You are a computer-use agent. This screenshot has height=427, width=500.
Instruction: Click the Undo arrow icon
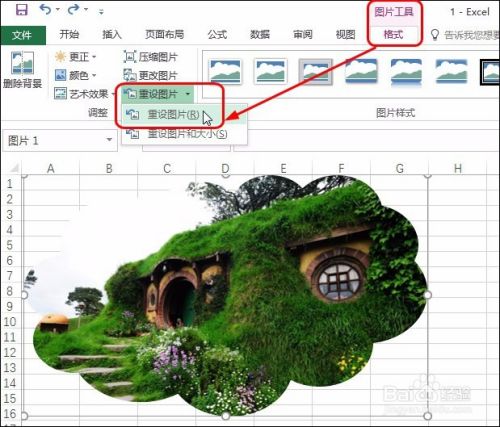(45, 10)
